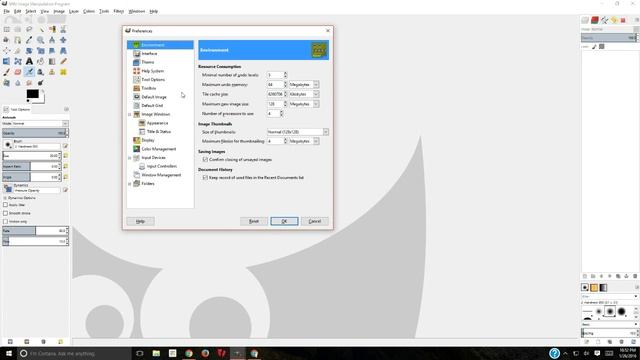This screenshot has height=360, width=640.
Task: Select the Rectangle Select tool
Action: (x=7, y=29)
